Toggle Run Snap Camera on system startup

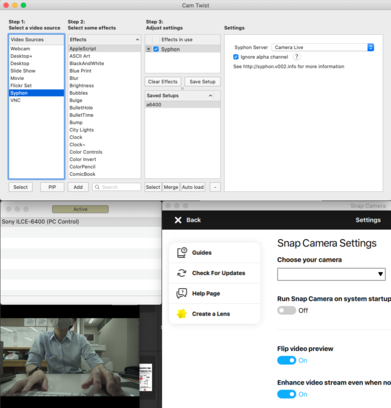click(x=286, y=310)
